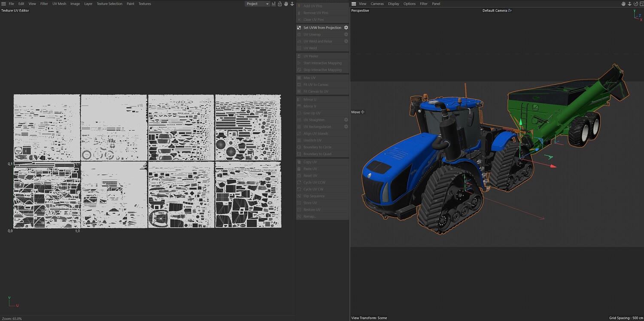Click the Mirror V command

pyautogui.click(x=310, y=106)
